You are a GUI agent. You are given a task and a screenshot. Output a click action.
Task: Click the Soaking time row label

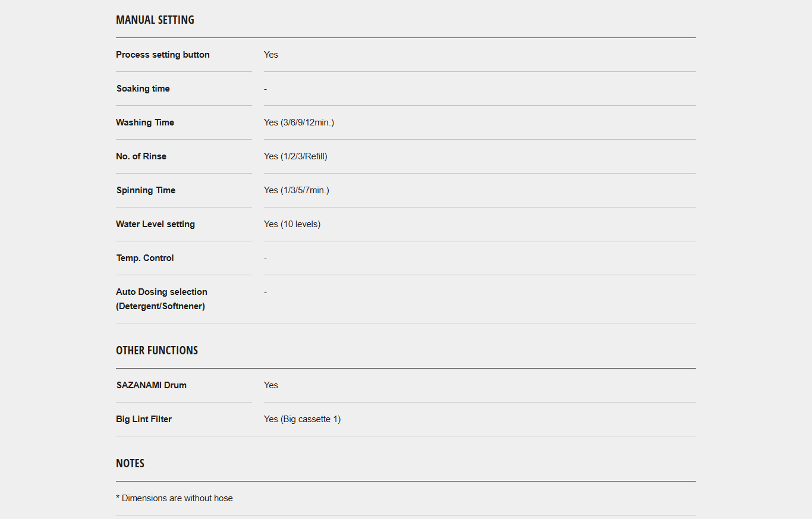(143, 89)
